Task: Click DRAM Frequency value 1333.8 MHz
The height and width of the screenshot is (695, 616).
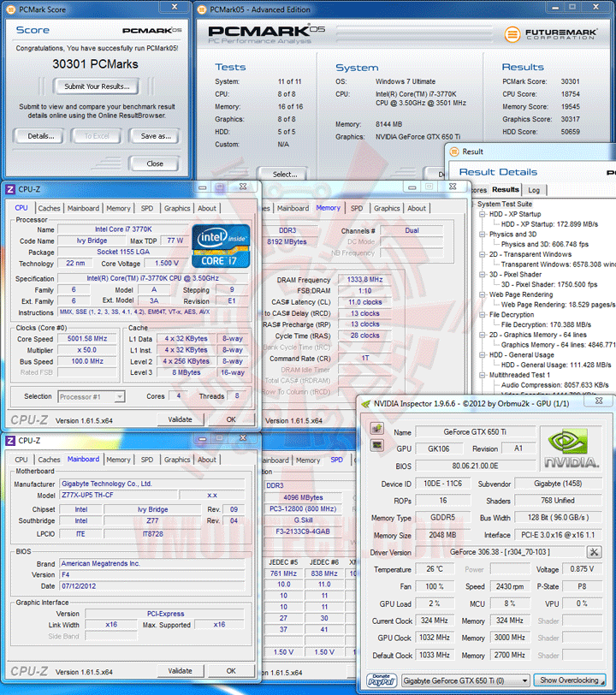Action: pos(364,280)
